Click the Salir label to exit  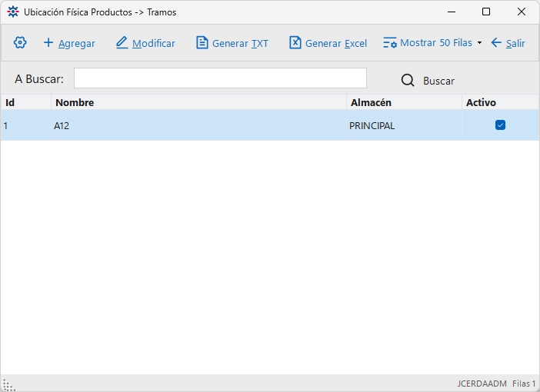[x=515, y=43]
